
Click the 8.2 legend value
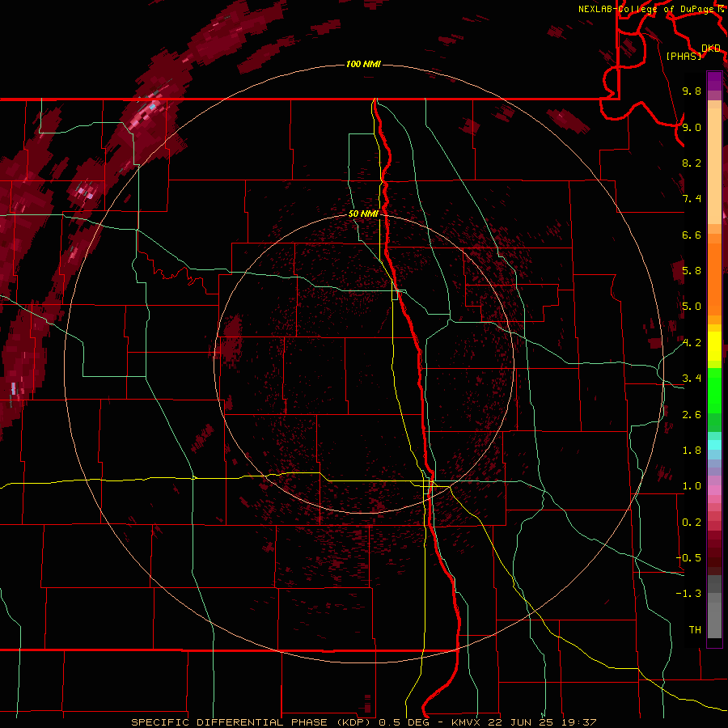coord(692,163)
